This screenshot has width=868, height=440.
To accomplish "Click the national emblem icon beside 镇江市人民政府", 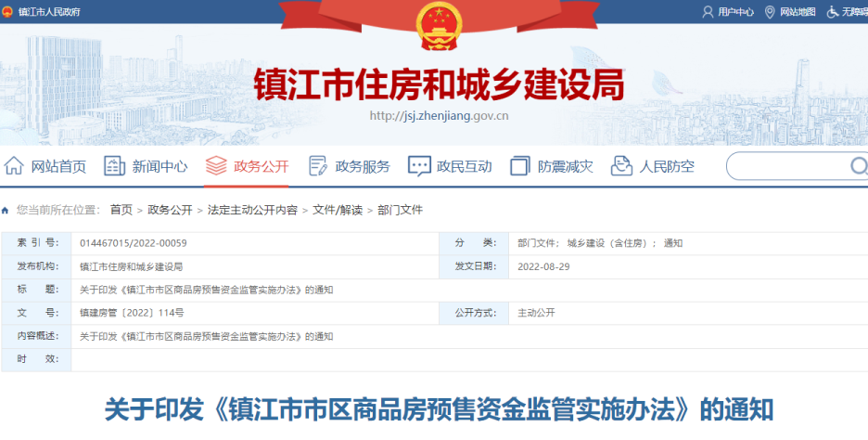I will click(7, 12).
